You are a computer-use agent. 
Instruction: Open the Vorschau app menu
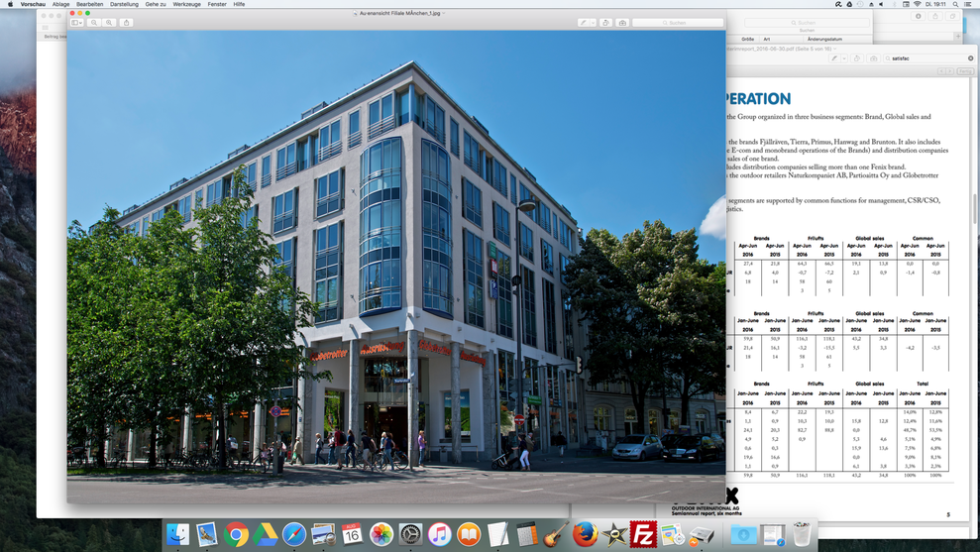[33, 4]
